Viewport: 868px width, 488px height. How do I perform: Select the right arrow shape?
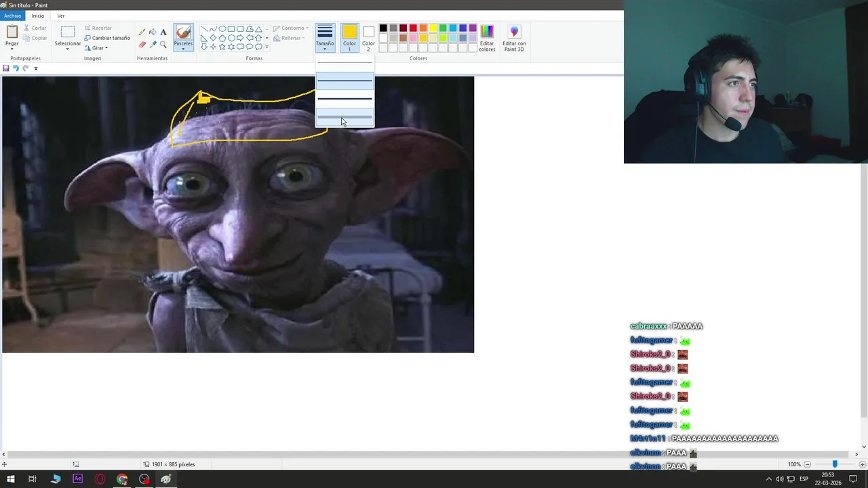click(240, 38)
